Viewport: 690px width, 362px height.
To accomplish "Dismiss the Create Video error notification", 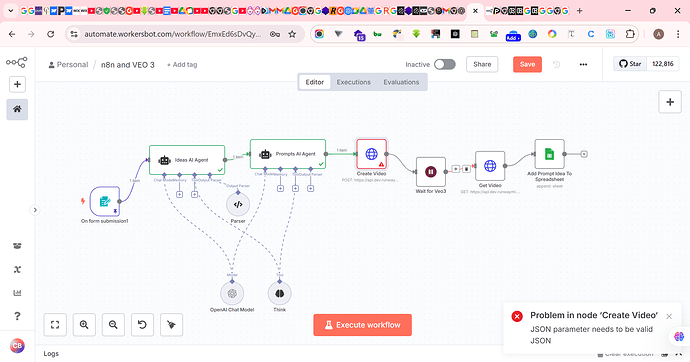I will tap(669, 316).
